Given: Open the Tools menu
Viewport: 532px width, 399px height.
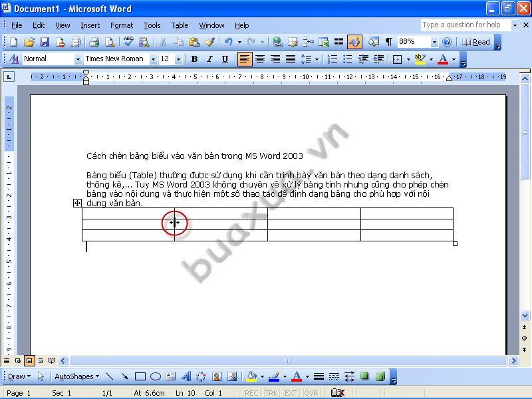Looking at the screenshot, I should (x=152, y=25).
